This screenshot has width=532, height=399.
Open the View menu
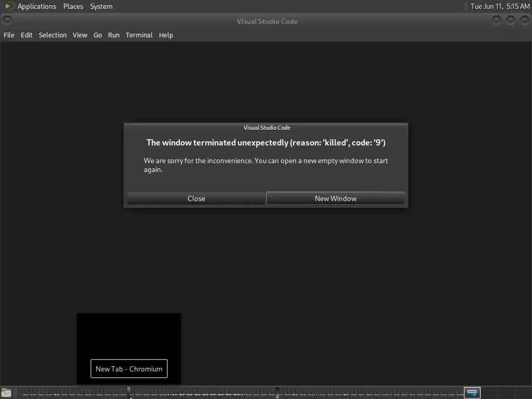[x=79, y=35]
